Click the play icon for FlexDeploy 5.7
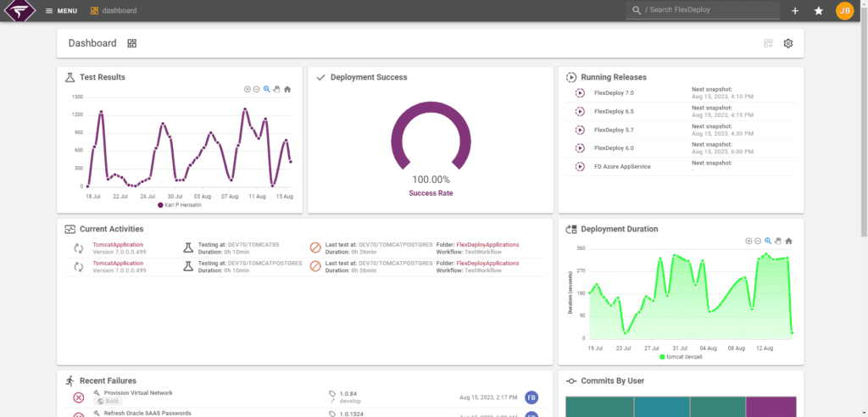Screen dimensions: 868x417 pos(580,130)
